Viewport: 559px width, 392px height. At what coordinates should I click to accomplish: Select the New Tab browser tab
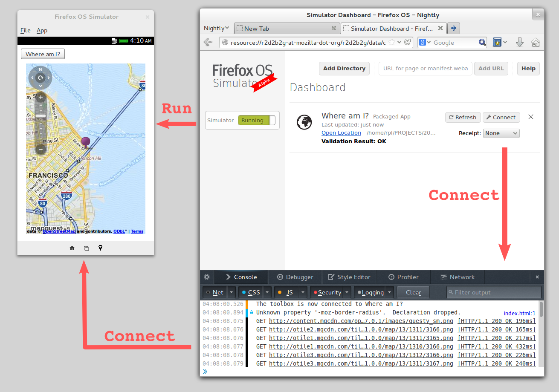pos(287,28)
